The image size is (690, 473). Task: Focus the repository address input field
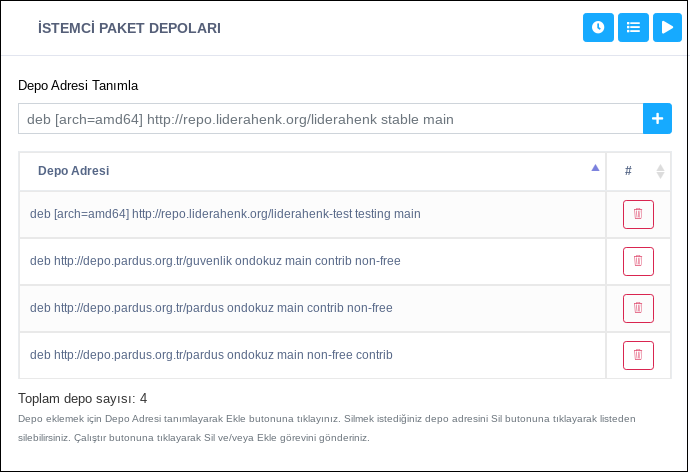(x=330, y=119)
